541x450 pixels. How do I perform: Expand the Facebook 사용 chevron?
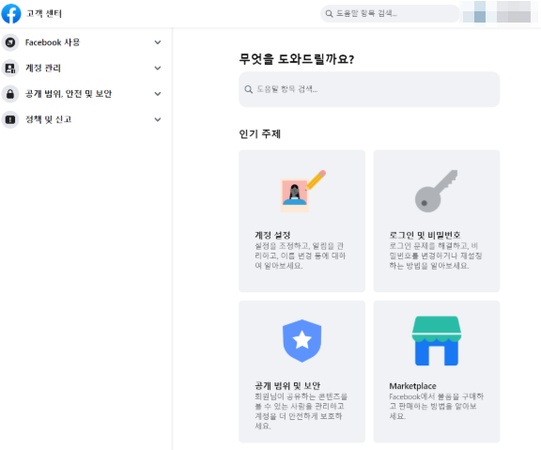158,42
